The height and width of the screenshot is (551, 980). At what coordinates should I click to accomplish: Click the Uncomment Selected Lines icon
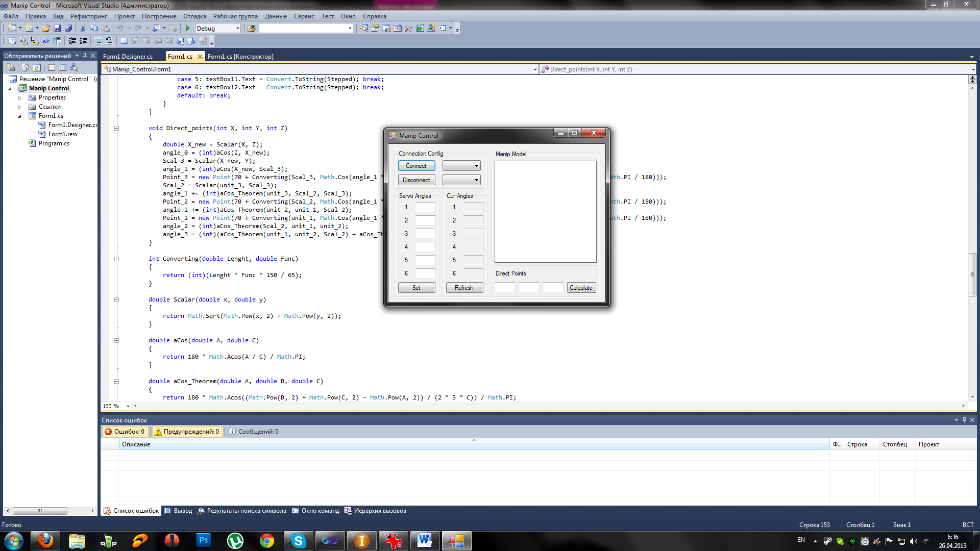[x=109, y=41]
